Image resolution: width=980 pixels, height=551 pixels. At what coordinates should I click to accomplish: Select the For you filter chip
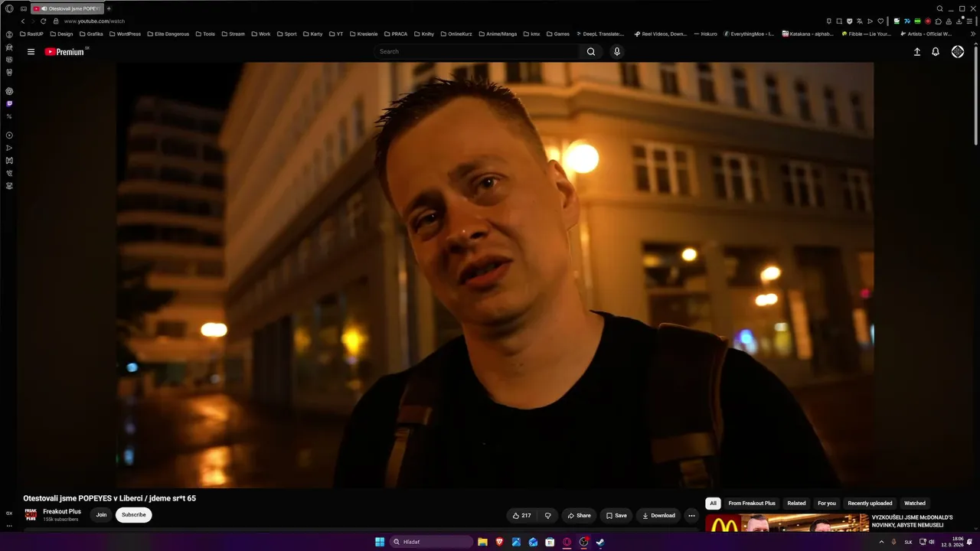click(827, 504)
